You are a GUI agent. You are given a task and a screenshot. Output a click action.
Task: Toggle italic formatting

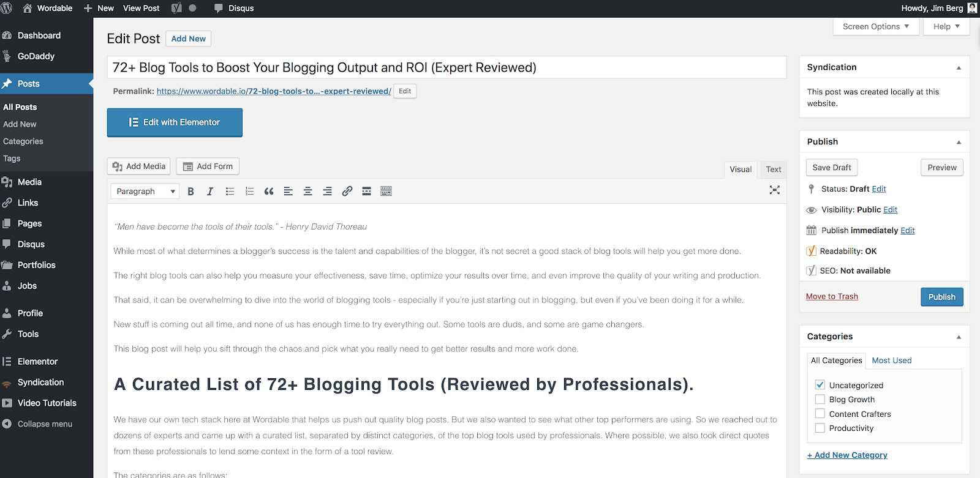(x=210, y=192)
